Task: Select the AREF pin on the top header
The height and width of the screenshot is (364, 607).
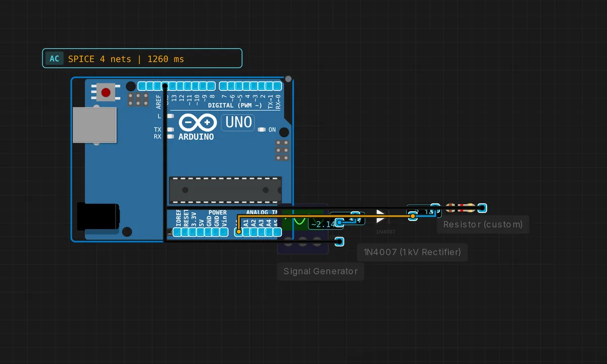Action: (x=157, y=86)
